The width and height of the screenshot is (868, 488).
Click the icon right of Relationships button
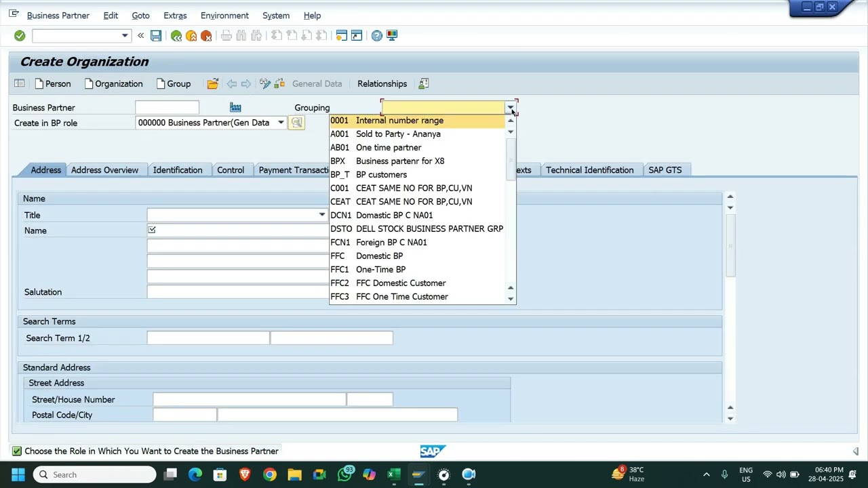[x=424, y=83]
